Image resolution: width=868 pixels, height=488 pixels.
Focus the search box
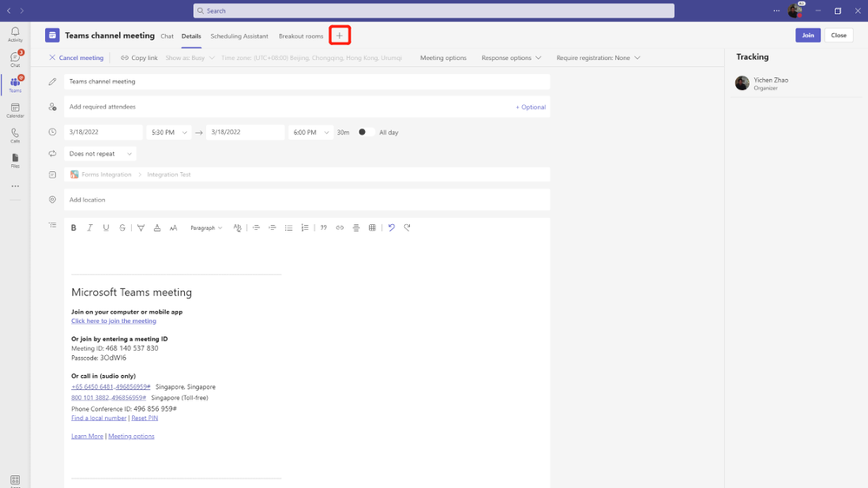[434, 10]
